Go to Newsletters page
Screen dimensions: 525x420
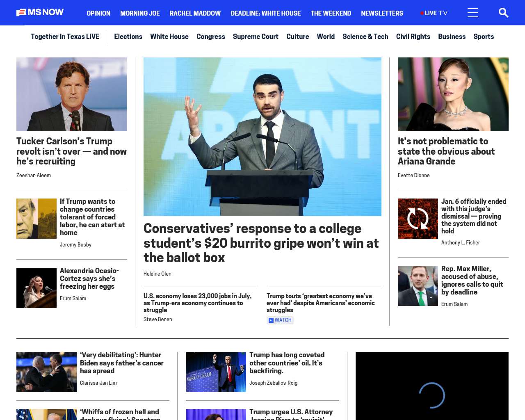[x=382, y=13]
